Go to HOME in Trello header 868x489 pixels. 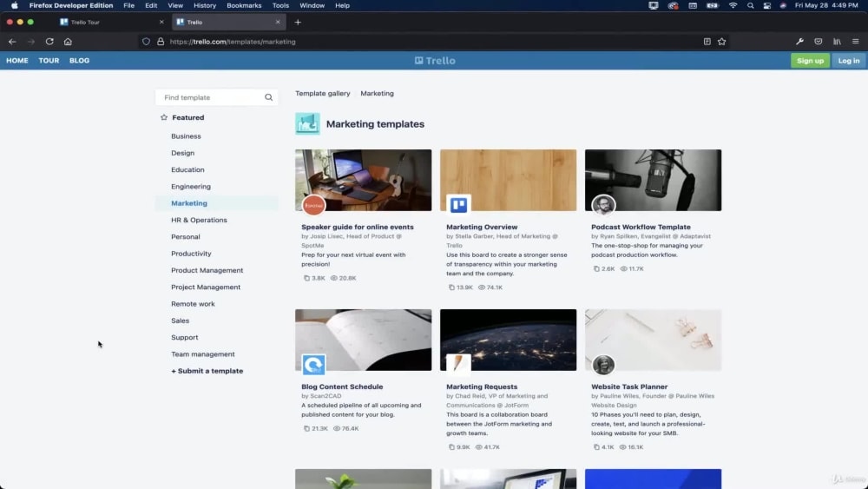pyautogui.click(x=17, y=61)
